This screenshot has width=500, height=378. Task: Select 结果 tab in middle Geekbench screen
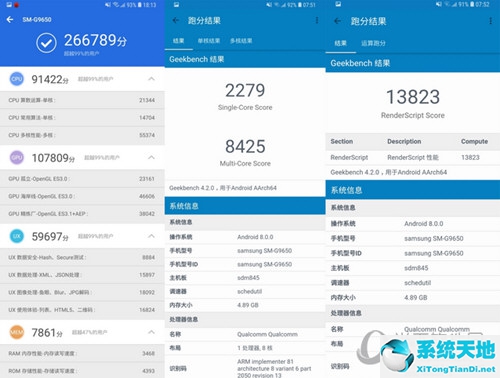179,41
